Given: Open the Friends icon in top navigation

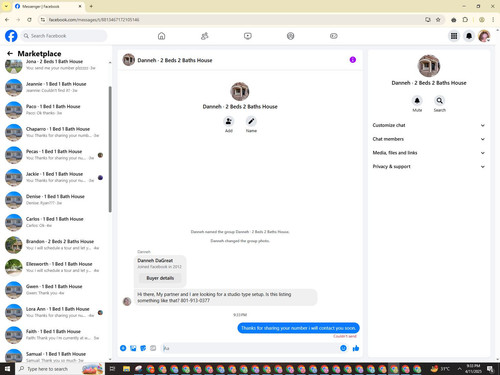Looking at the screenshot, I should click(204, 36).
